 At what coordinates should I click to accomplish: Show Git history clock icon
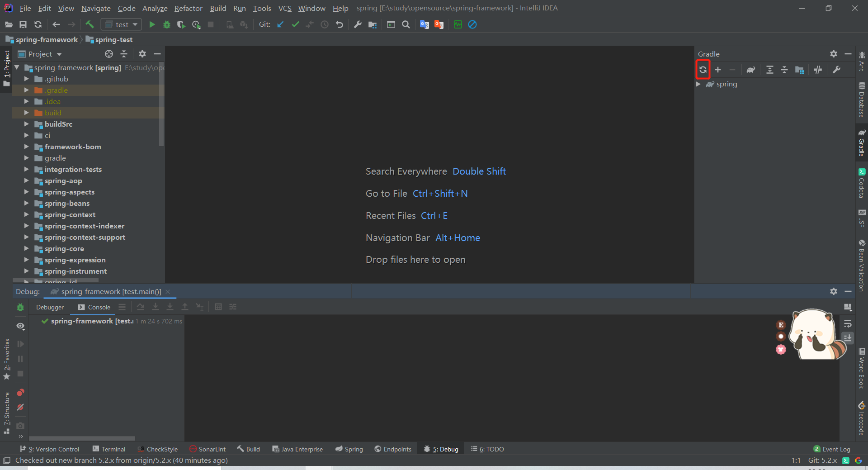[x=325, y=24]
